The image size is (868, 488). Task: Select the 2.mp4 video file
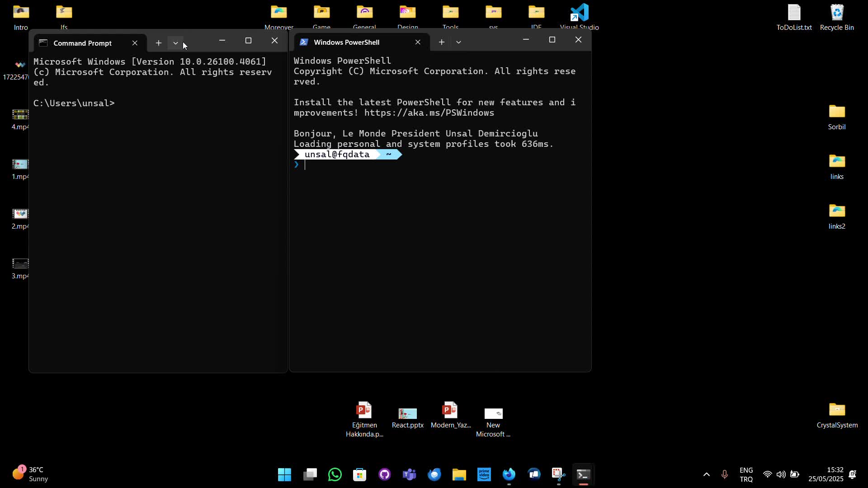[20, 219]
